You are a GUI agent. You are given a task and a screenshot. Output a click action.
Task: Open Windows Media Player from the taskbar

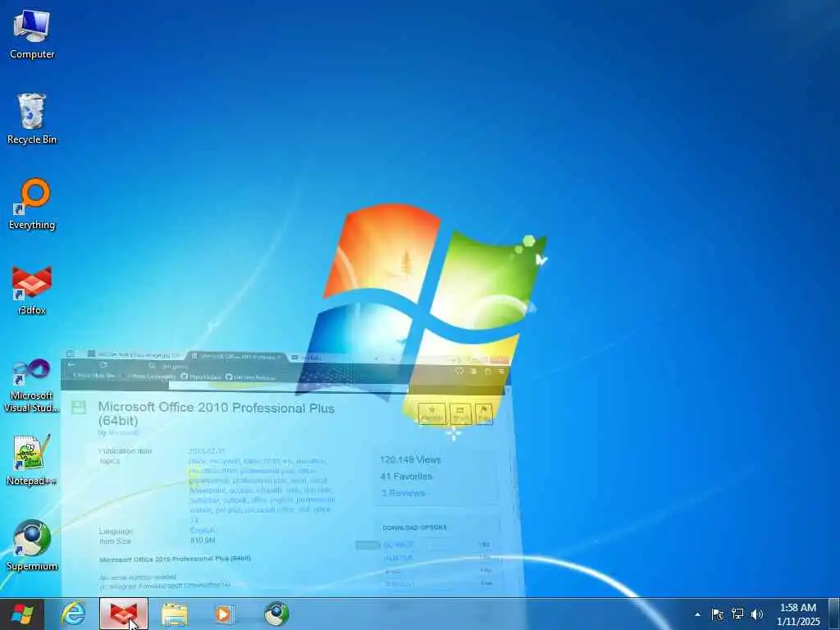click(x=223, y=614)
